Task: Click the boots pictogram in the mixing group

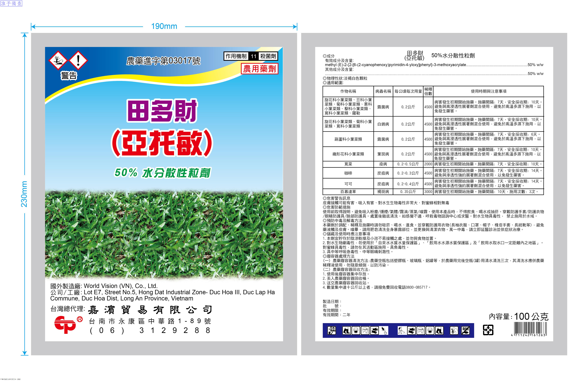Action: [346, 330]
